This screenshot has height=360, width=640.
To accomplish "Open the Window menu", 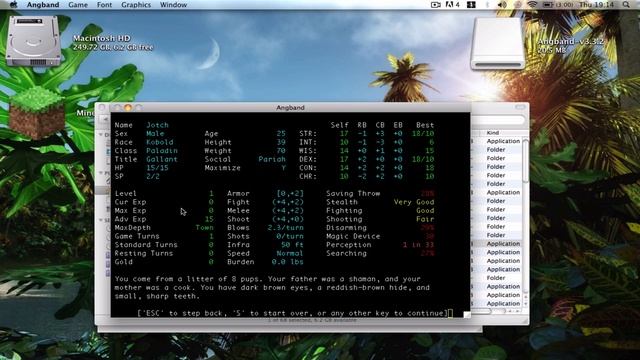I will [x=173, y=5].
